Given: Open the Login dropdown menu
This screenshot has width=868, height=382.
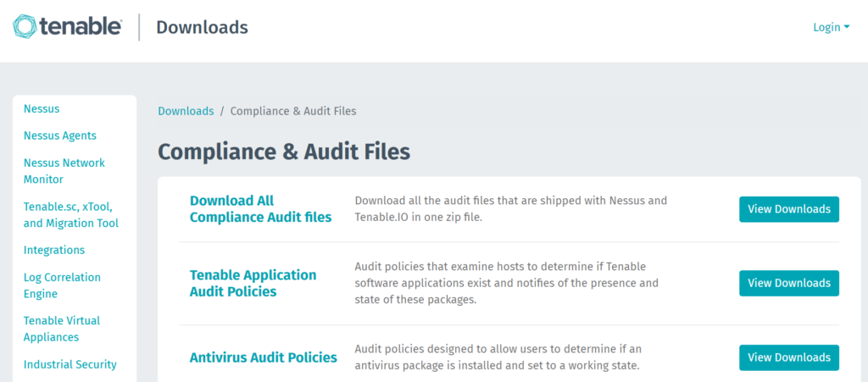Looking at the screenshot, I should (x=831, y=27).
